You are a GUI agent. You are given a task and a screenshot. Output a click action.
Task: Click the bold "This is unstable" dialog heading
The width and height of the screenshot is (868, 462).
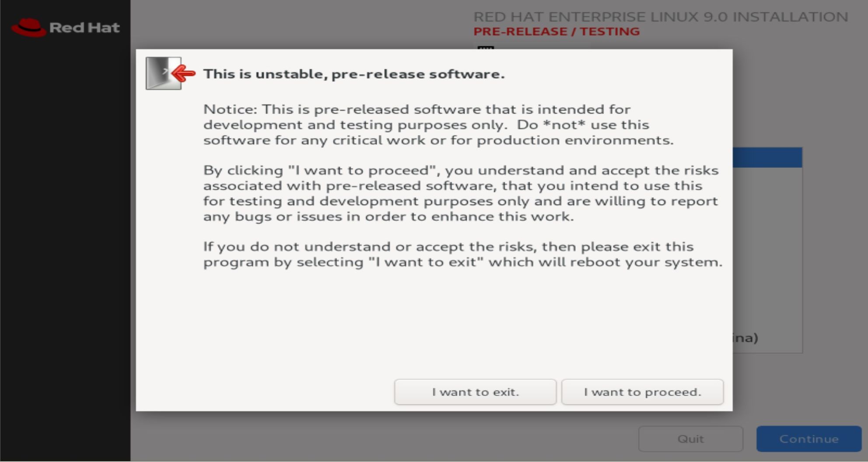354,74
